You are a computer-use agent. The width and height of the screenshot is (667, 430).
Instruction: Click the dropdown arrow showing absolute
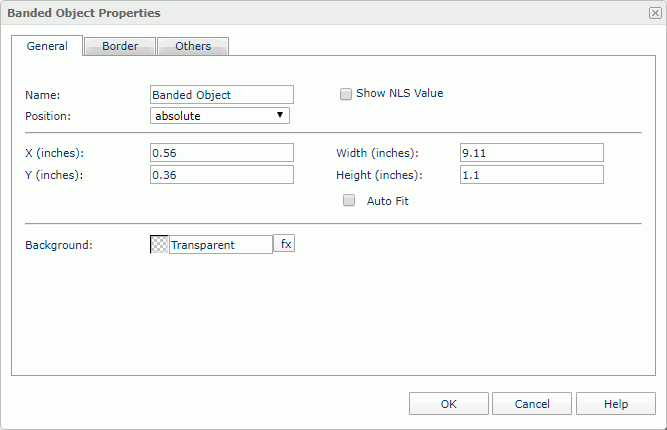tap(281, 116)
